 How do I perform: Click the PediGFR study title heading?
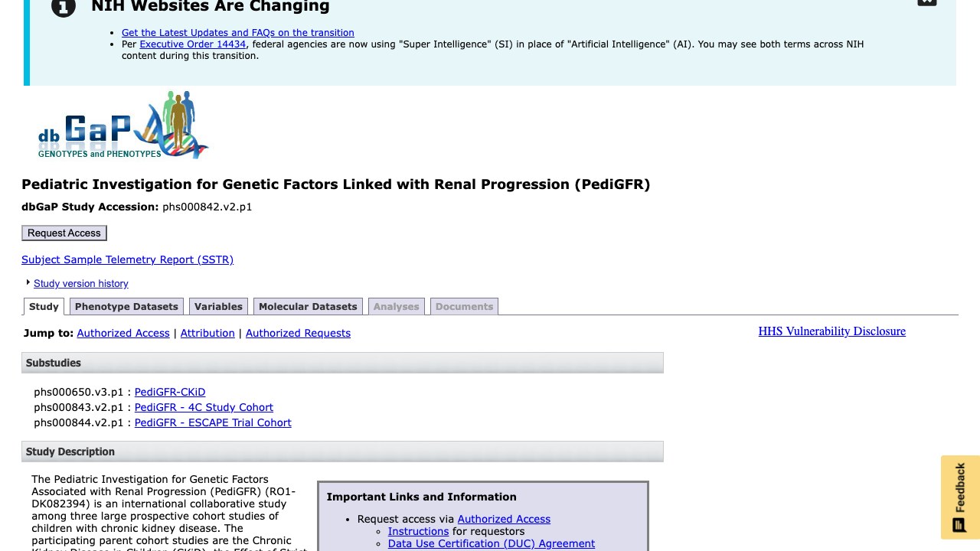pos(335,184)
